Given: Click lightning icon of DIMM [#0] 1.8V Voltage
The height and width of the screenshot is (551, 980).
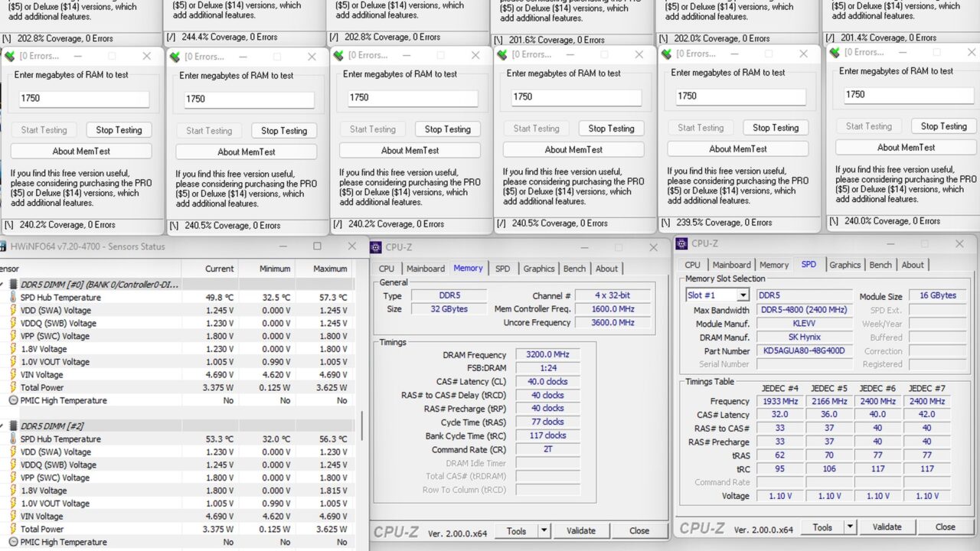Looking at the screenshot, I should click(x=13, y=349).
